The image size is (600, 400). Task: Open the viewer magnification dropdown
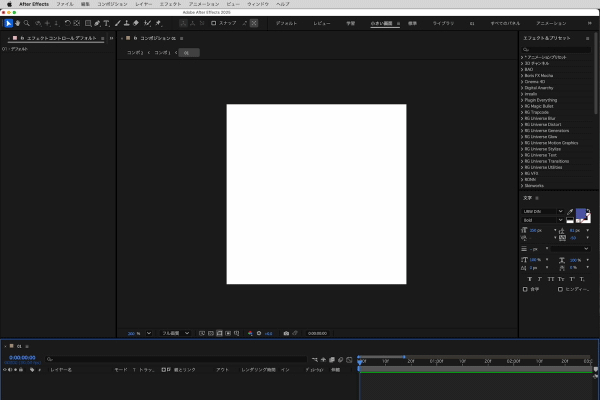pos(149,333)
